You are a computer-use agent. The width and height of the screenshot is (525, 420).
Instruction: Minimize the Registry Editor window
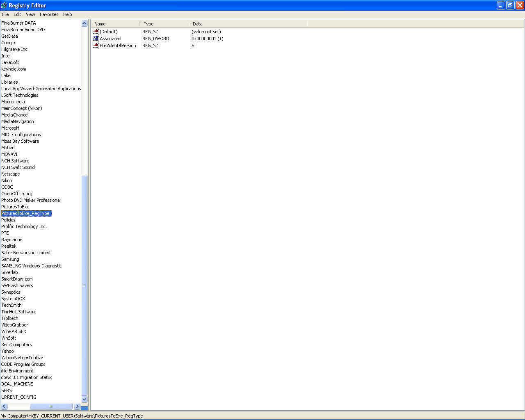(501, 5)
